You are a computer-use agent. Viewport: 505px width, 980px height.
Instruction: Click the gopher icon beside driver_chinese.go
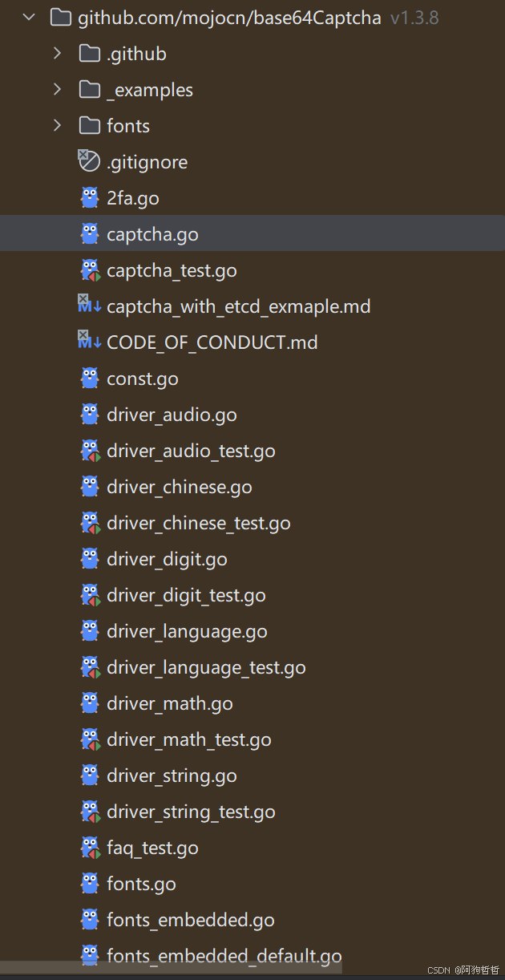point(90,486)
